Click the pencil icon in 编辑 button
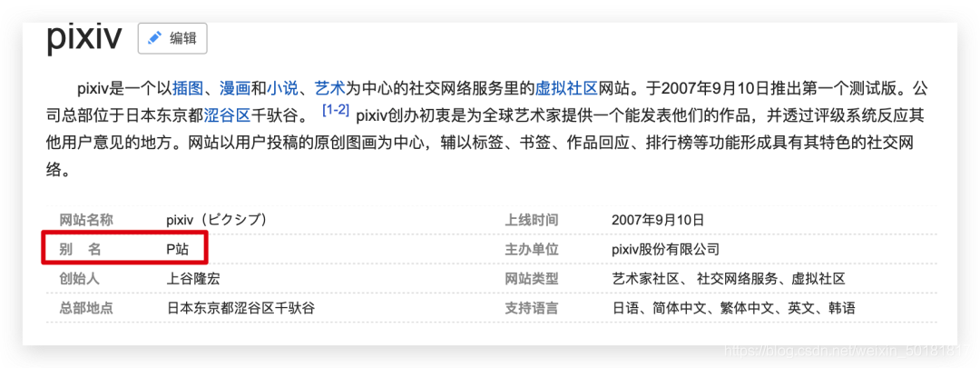The width and height of the screenshot is (980, 368). (x=154, y=38)
